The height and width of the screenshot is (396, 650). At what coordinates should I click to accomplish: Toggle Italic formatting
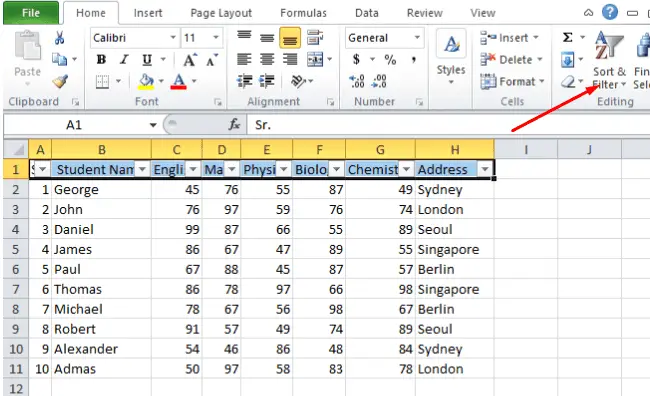coord(124,60)
